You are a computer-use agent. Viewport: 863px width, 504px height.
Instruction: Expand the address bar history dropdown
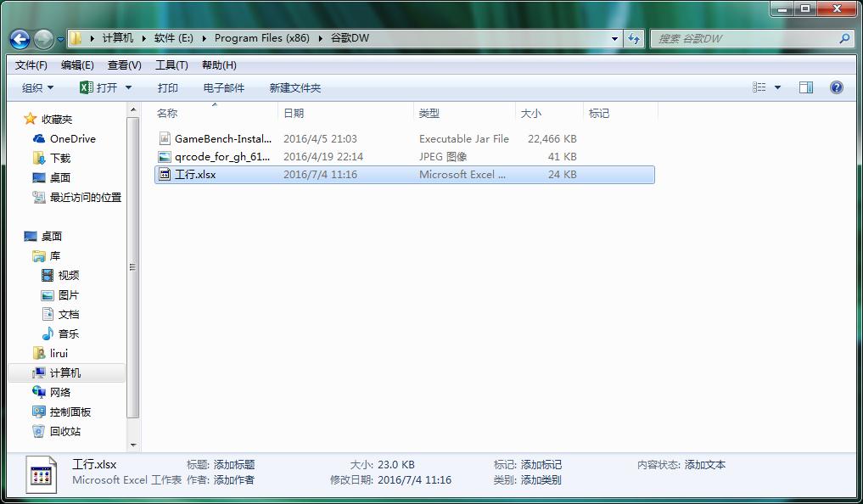(x=614, y=38)
